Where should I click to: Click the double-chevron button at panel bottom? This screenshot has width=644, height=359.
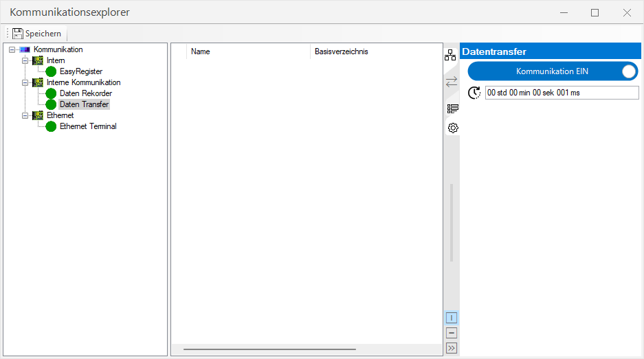(x=452, y=348)
